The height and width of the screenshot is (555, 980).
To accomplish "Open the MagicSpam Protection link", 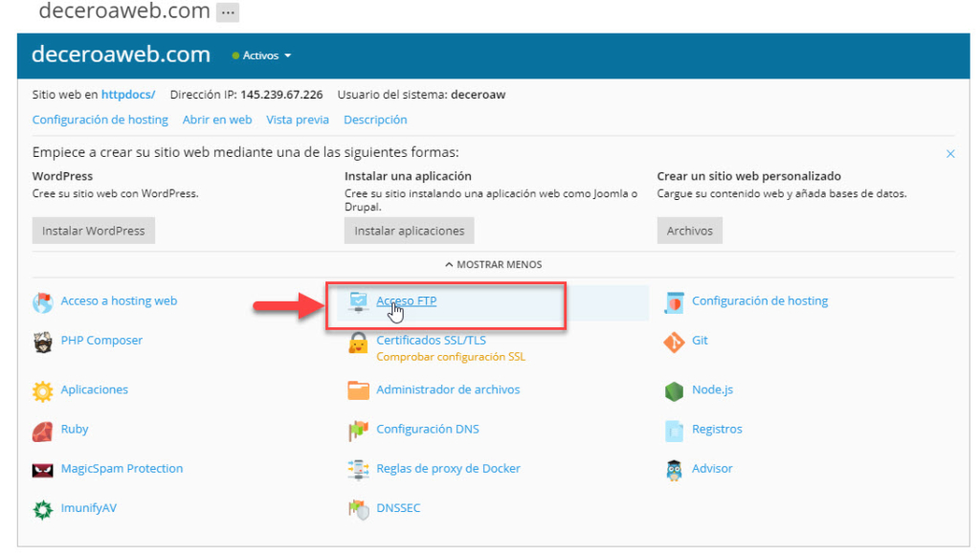I will click(122, 468).
